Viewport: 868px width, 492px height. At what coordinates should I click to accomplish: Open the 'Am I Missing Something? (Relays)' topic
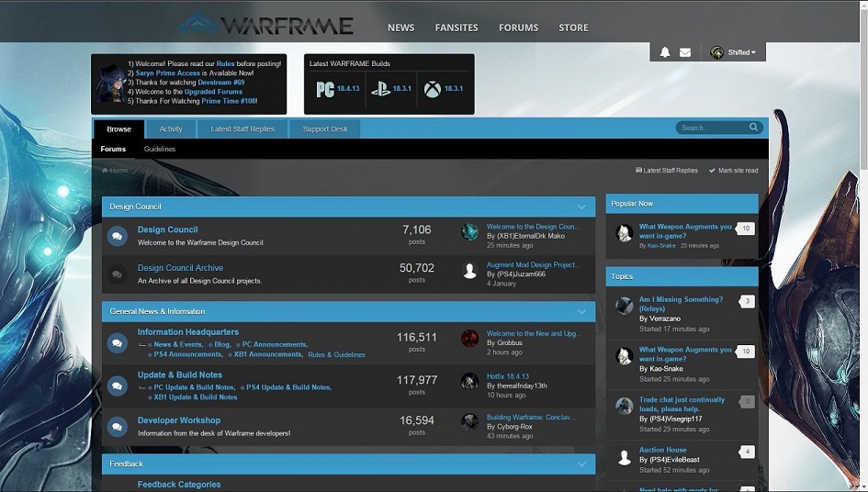[x=681, y=304]
